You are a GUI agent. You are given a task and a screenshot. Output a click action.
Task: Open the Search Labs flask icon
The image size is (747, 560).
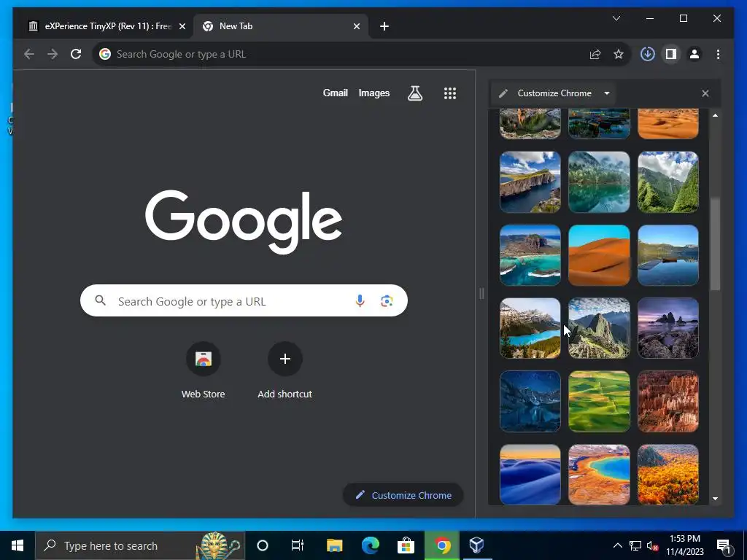coord(415,93)
